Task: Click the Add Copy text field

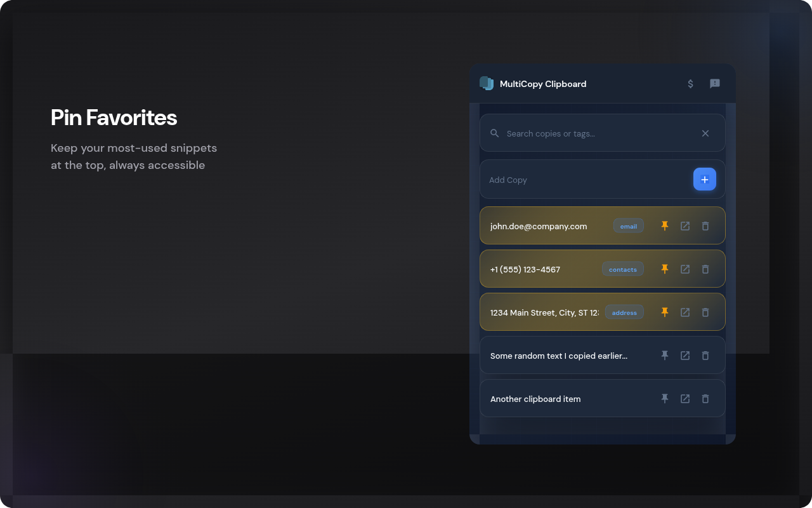Action: [587, 180]
